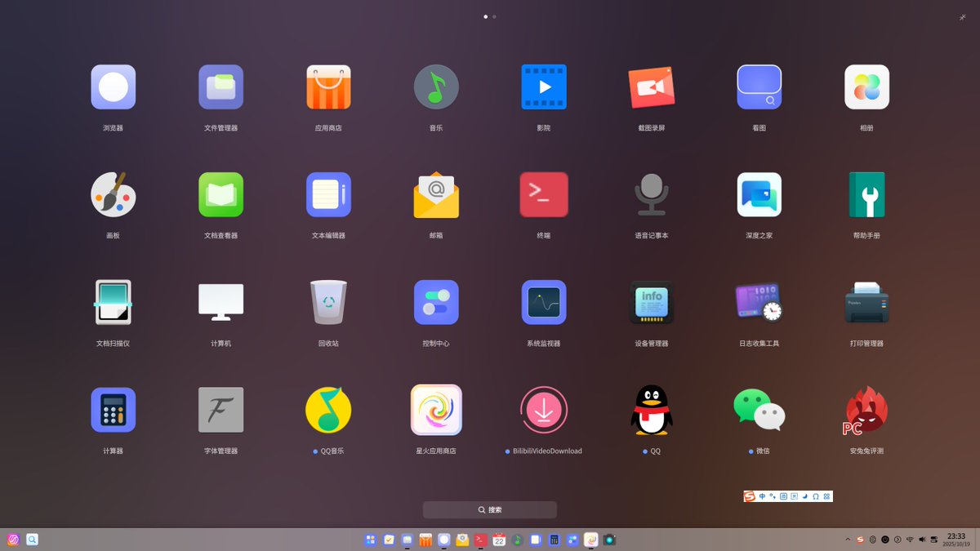Launch 控制中心 from the launcher grid
Image resolution: width=980 pixels, height=551 pixels.
click(436, 302)
